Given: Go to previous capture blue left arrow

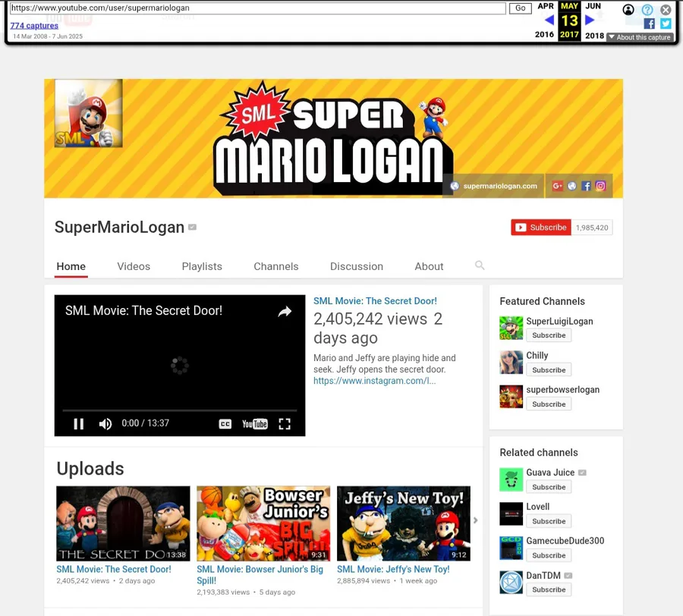Looking at the screenshot, I should (x=549, y=20).
